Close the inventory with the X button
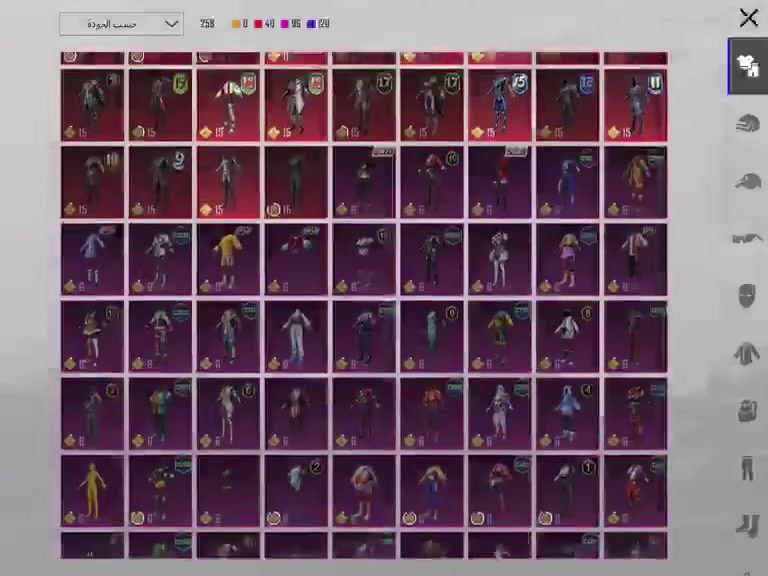768x576 pixels. pos(748,18)
